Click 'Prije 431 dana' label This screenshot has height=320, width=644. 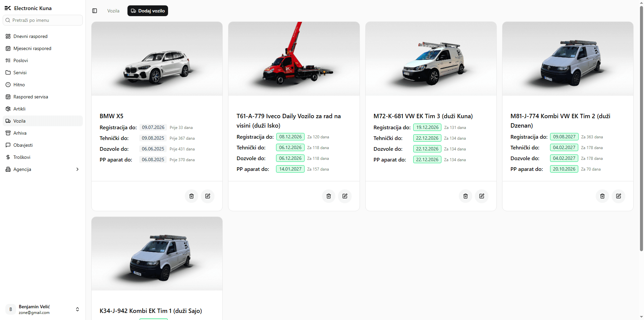click(182, 149)
